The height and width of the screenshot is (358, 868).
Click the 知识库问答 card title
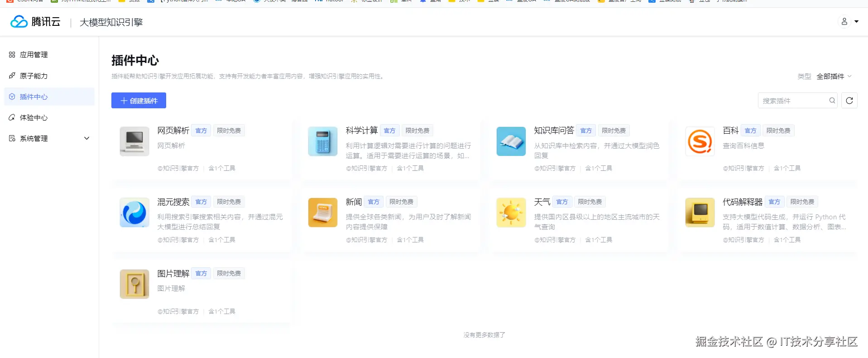tap(554, 131)
